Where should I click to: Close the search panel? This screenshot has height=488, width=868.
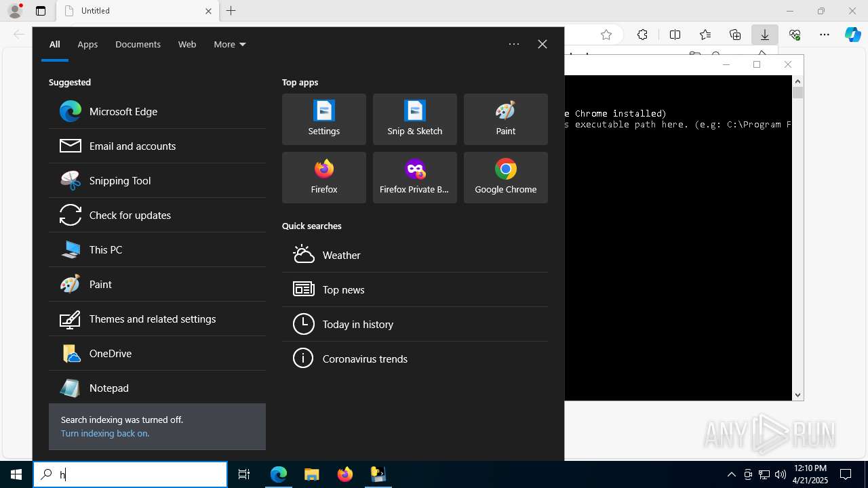542,44
